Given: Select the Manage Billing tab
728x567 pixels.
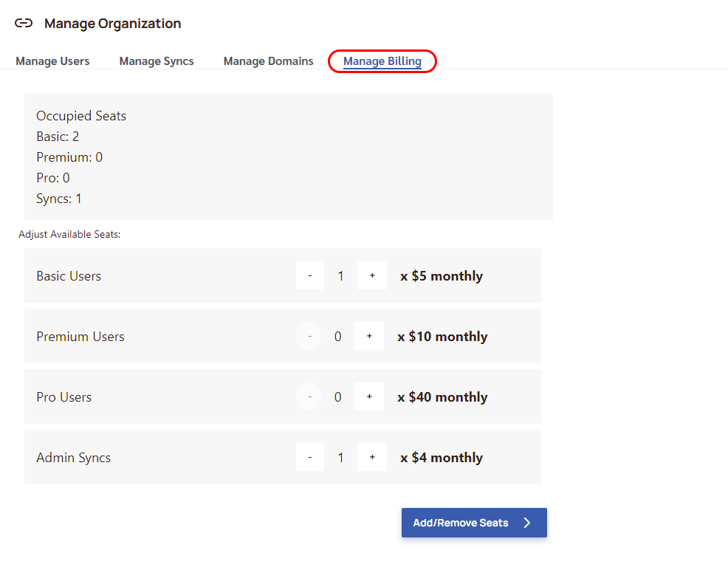Looking at the screenshot, I should (382, 61).
